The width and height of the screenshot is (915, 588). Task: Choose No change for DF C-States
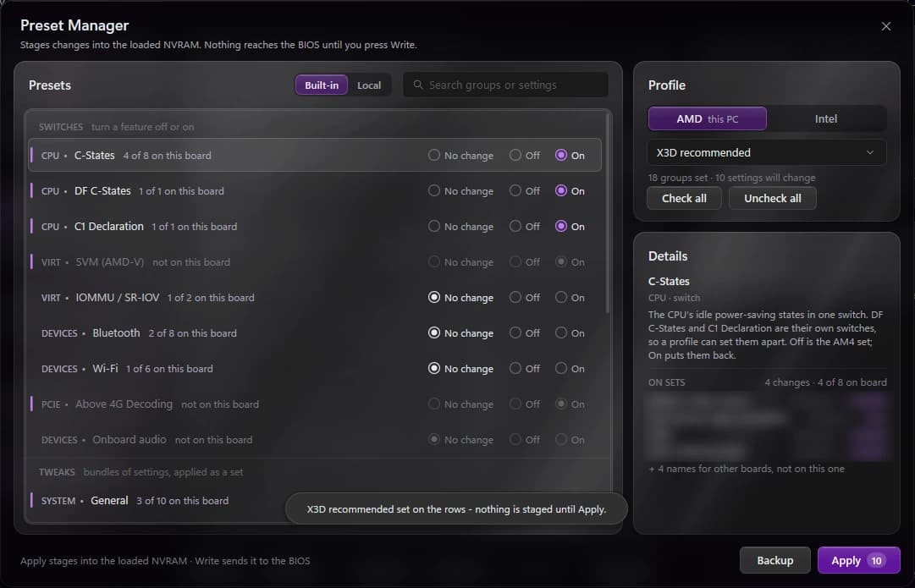433,190
